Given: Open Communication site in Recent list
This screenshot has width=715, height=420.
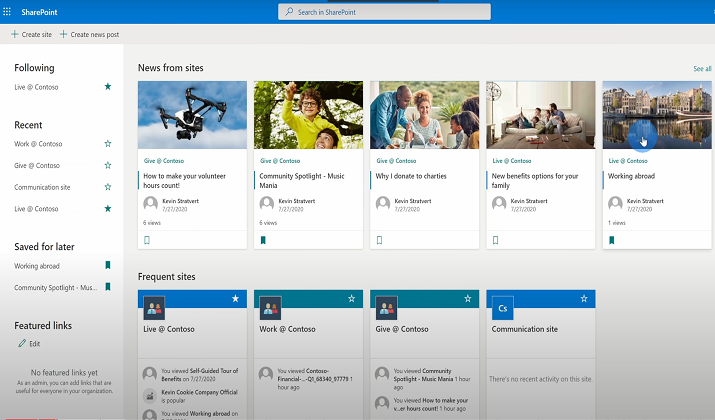Looking at the screenshot, I should [x=42, y=187].
